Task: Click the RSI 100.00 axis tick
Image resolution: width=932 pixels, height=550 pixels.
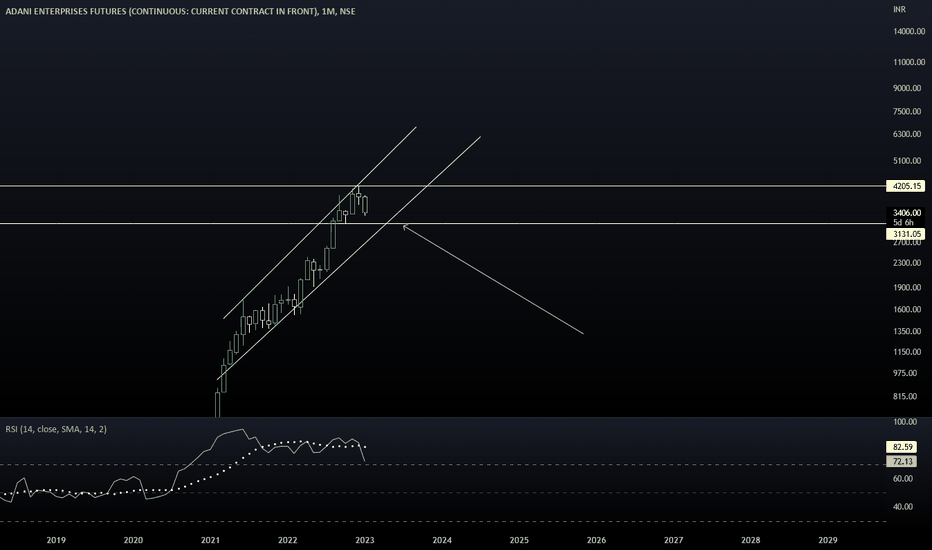Action: (x=905, y=422)
